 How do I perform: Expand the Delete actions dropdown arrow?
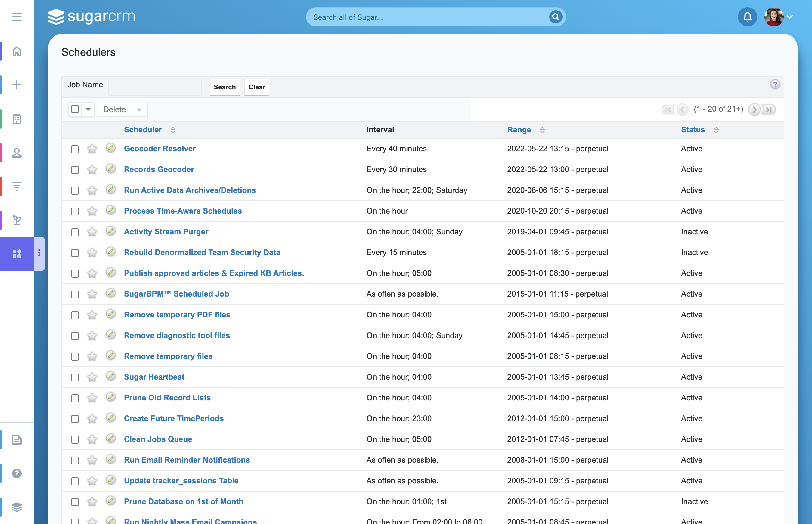click(139, 109)
